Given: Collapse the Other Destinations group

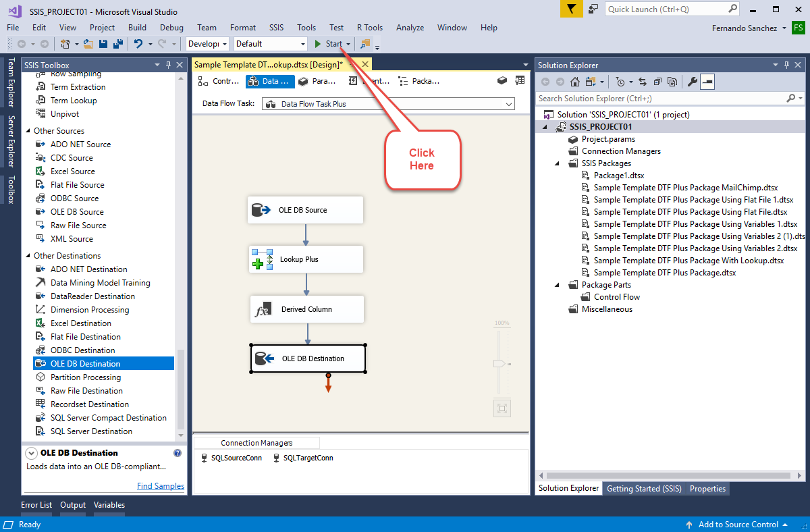Looking at the screenshot, I should tap(28, 256).
